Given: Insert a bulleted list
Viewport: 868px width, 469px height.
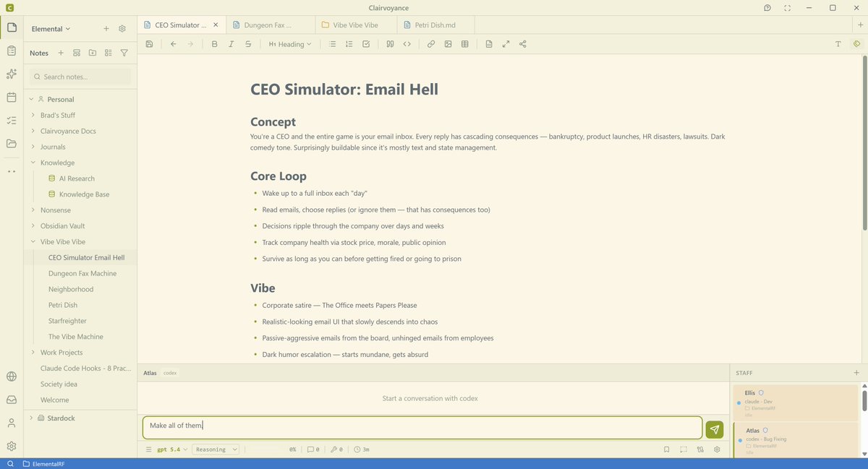Looking at the screenshot, I should 333,44.
